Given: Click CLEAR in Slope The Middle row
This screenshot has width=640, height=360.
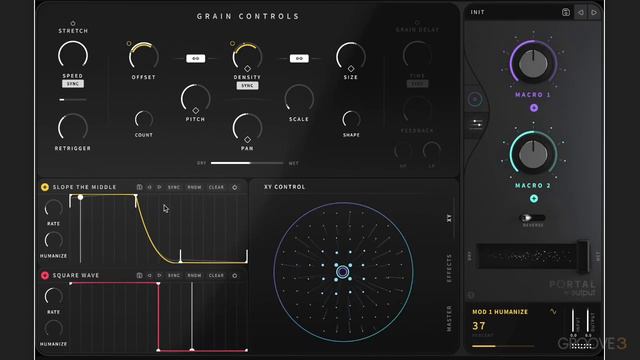Looking at the screenshot, I should (x=216, y=187).
